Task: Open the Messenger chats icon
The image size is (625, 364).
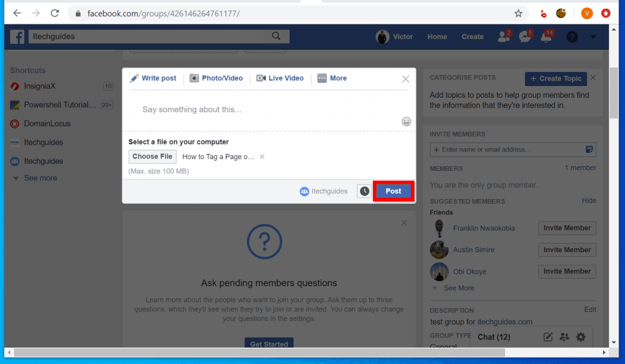Action: pos(525,36)
